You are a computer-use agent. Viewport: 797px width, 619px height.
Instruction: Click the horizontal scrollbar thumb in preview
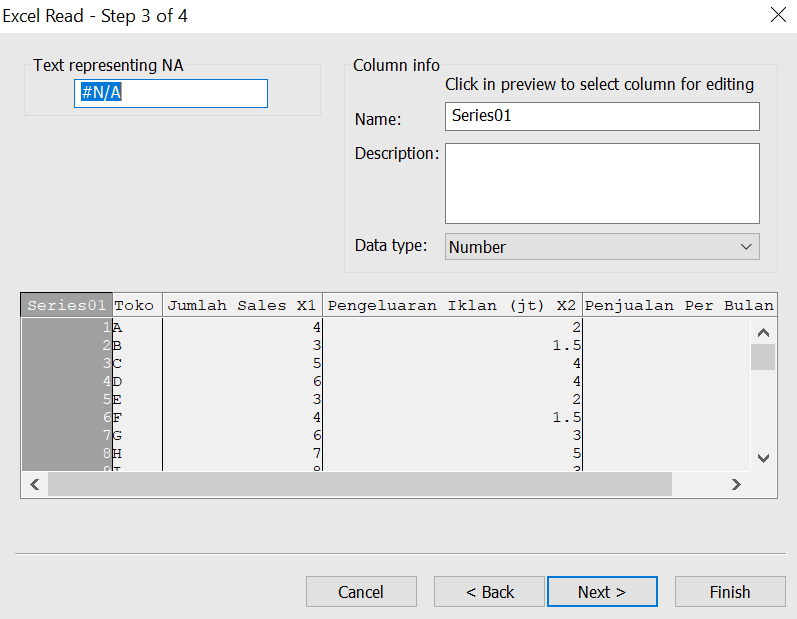360,484
